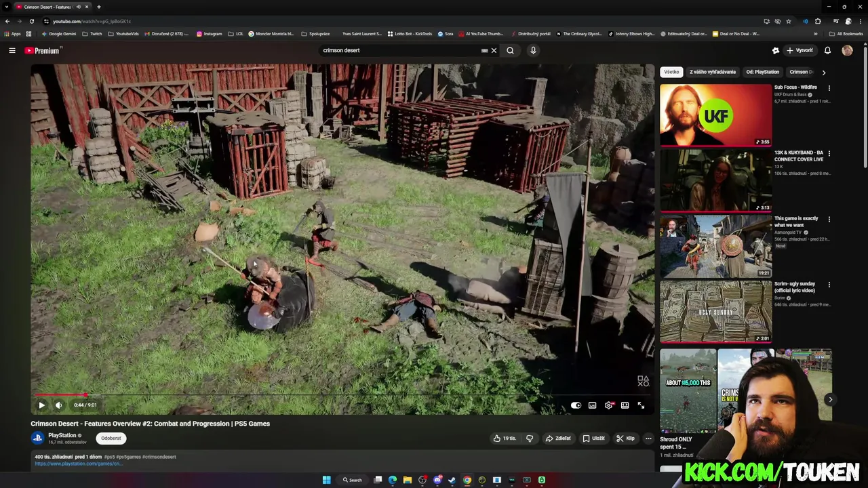Toggle the autoplay switch in player
Viewport: 868px width, 488px height.
[576, 405]
